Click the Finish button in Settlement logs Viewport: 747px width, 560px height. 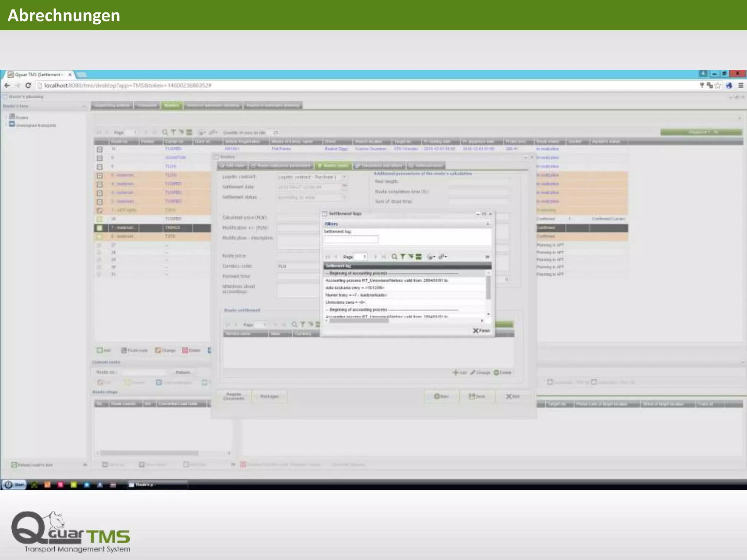pos(481,330)
